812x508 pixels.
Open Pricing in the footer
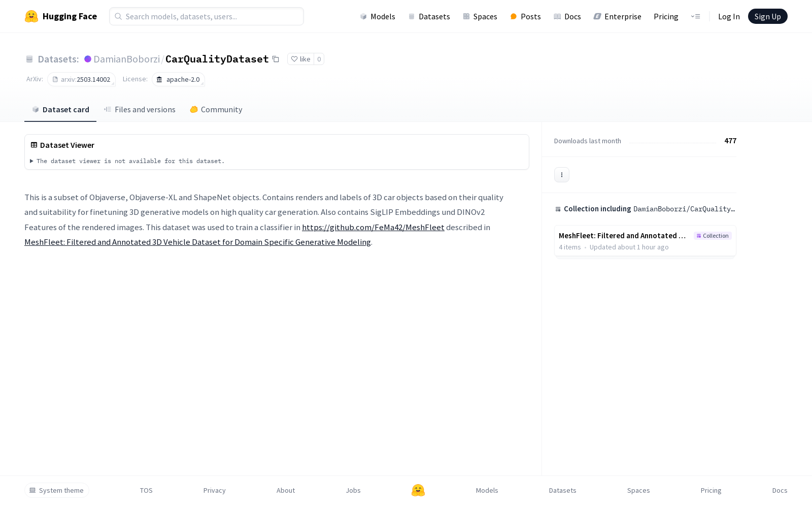(711, 490)
